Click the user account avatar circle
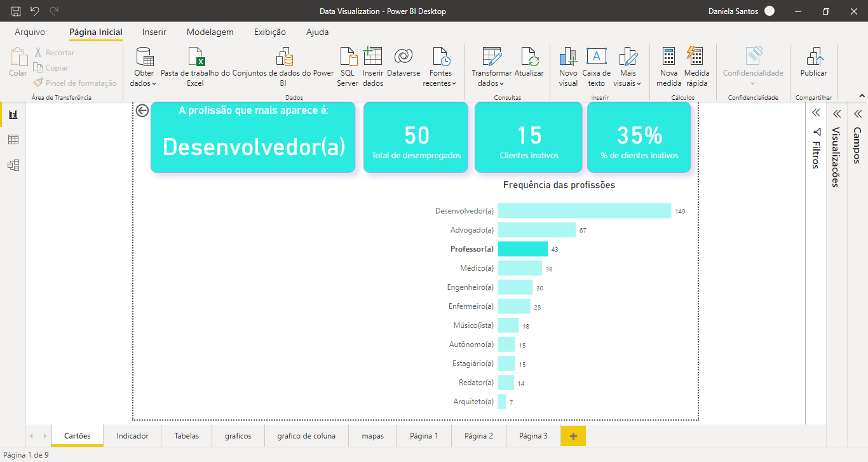868x462 pixels. 770,11
